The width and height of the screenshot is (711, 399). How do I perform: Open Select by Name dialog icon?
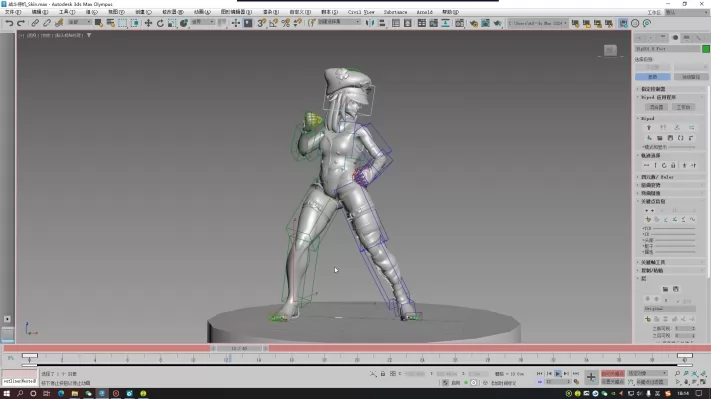tap(110, 23)
